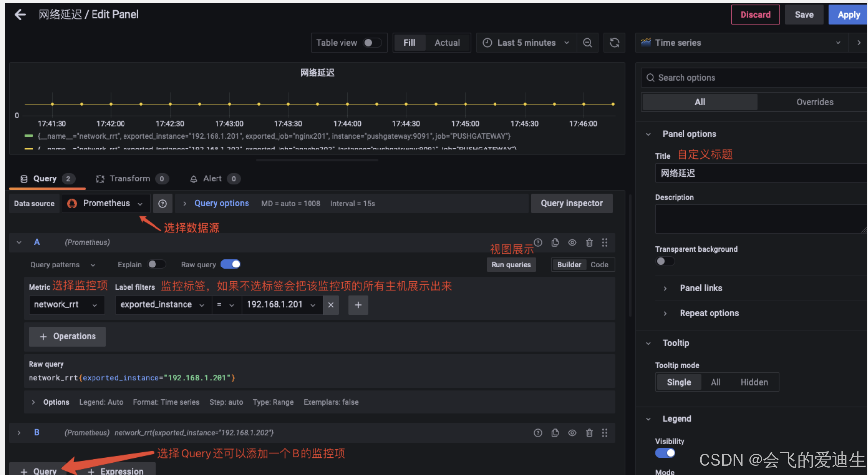The width and height of the screenshot is (868, 475).
Task: Click the Apply button
Action: [x=849, y=15]
